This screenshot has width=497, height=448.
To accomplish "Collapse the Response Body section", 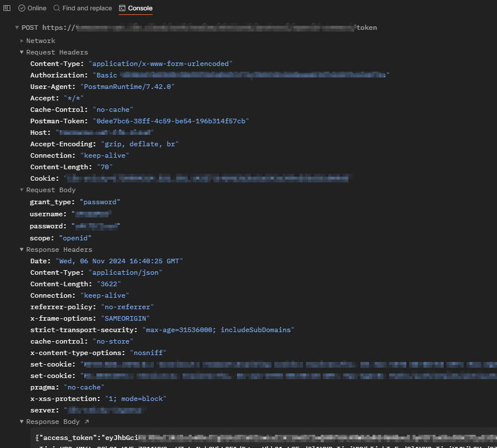I will [22, 422].
